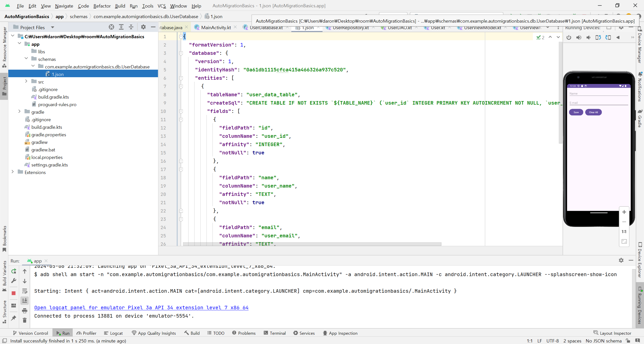Open the Logcat tool window button

coord(113,333)
